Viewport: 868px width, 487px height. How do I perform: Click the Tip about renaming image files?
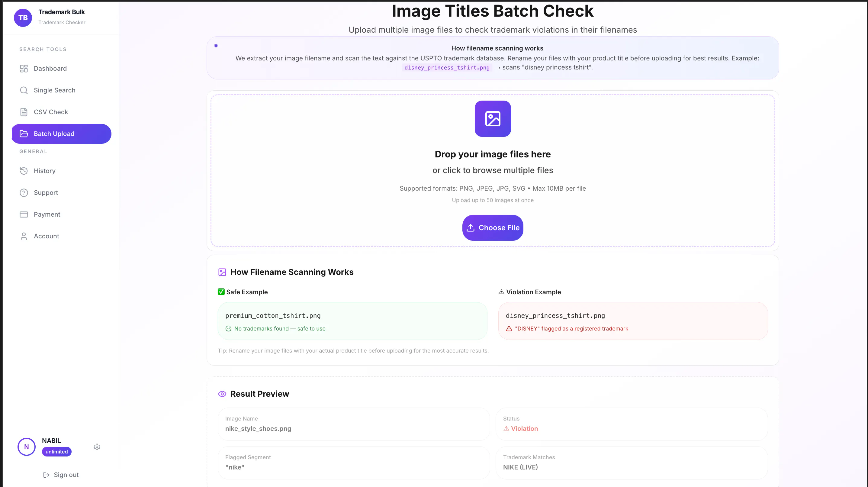tap(353, 351)
